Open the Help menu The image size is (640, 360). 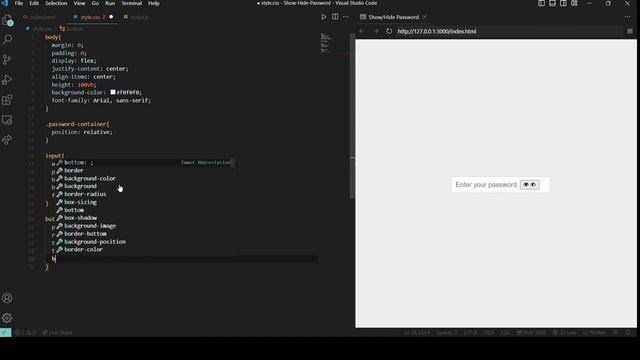(153, 3)
